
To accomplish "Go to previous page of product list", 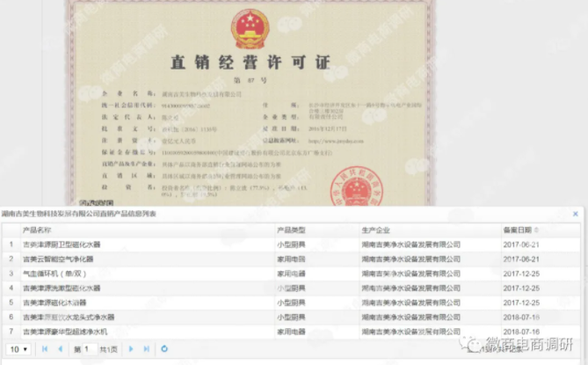I will 60,349.
